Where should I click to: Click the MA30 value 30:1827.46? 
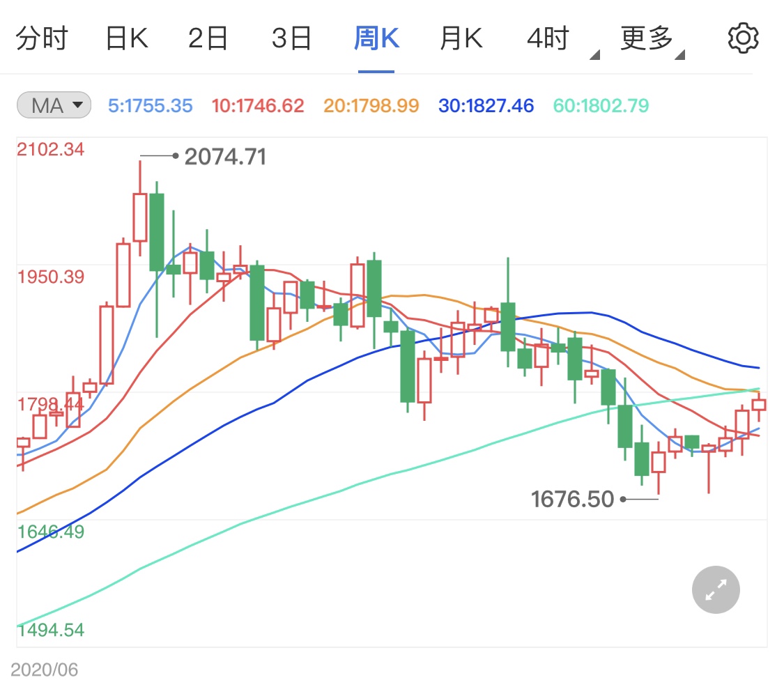point(486,106)
